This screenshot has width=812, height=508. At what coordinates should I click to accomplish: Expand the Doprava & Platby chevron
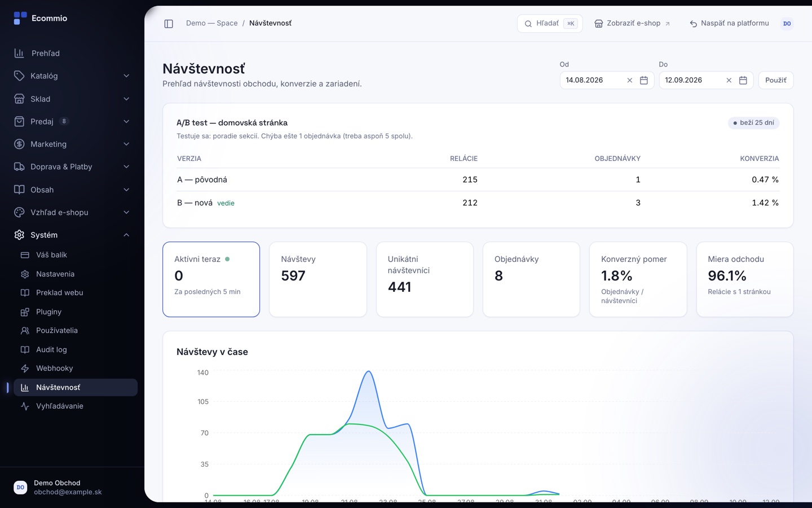[x=126, y=167]
